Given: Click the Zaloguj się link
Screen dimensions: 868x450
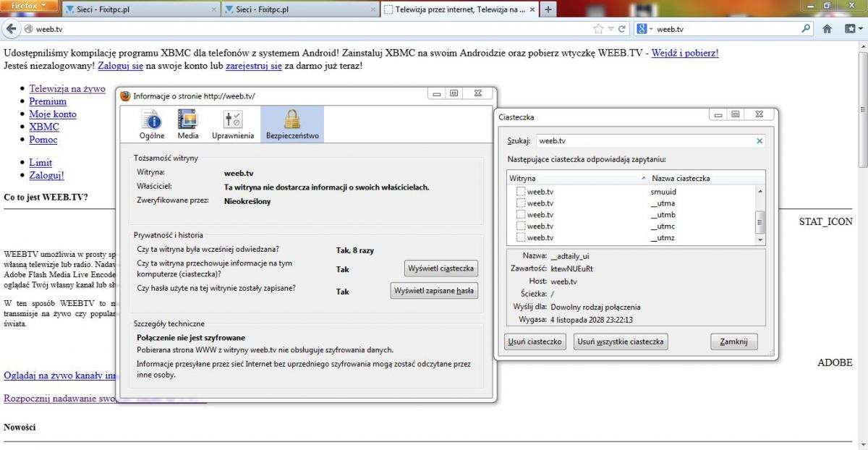Looking at the screenshot, I should pyautogui.click(x=120, y=66).
